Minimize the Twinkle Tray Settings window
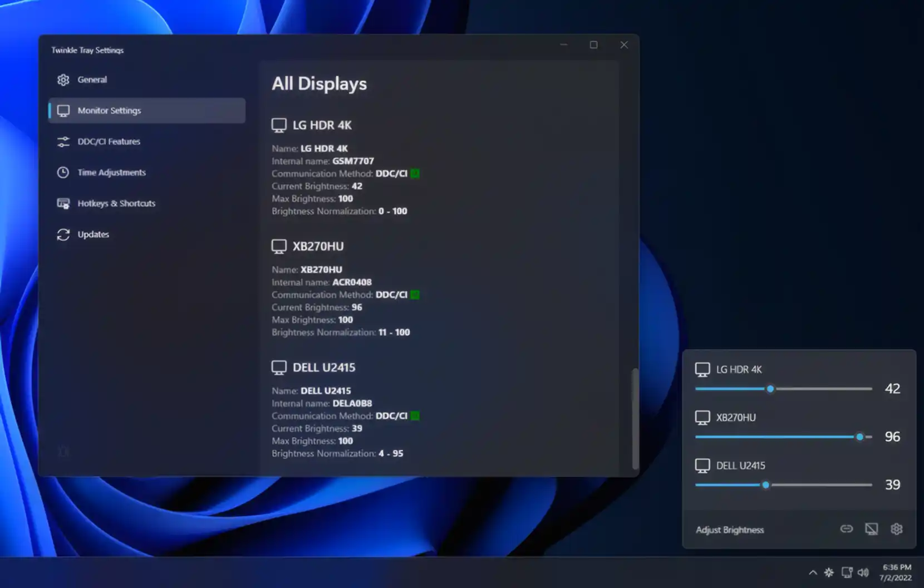This screenshot has width=924, height=588. 564,45
